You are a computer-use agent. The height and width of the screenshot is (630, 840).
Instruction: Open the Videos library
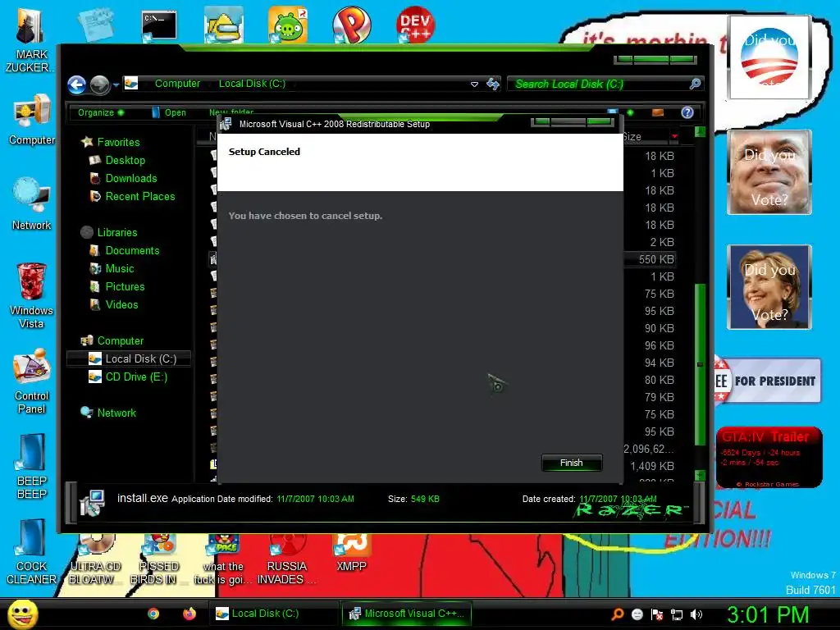[121, 305]
